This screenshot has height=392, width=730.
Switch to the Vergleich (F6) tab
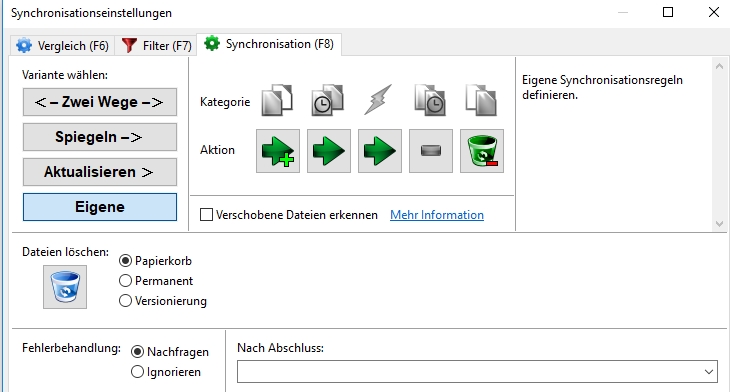tap(62, 46)
